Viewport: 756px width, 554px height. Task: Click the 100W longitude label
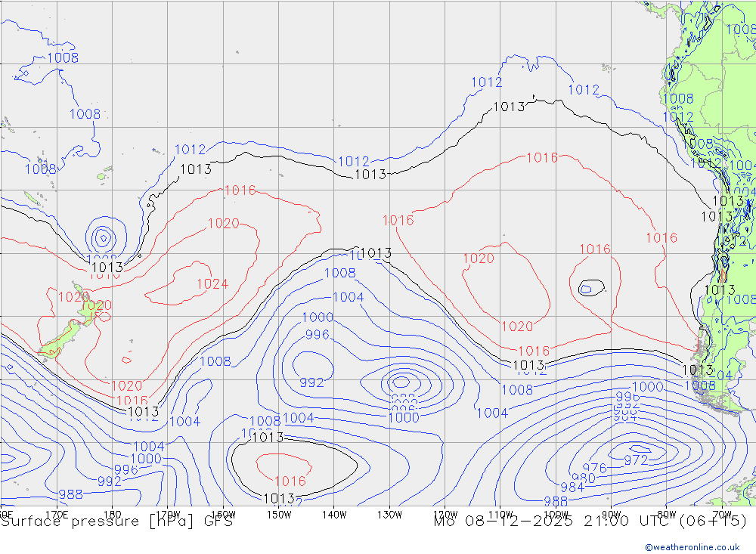556,514
